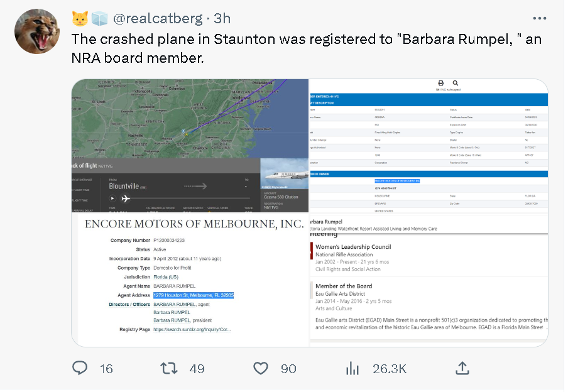The width and height of the screenshot is (568, 392).
Task: Open the snarling cat profile avatar
Action: click(37, 31)
